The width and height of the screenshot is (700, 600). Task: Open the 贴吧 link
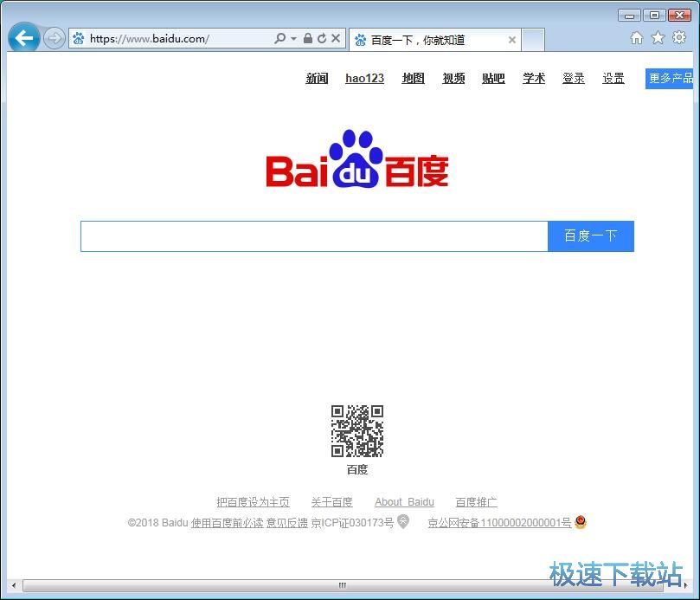[x=493, y=78]
